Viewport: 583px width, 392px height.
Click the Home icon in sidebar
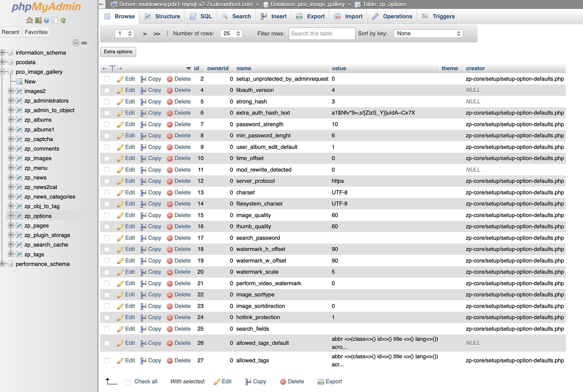pos(29,21)
